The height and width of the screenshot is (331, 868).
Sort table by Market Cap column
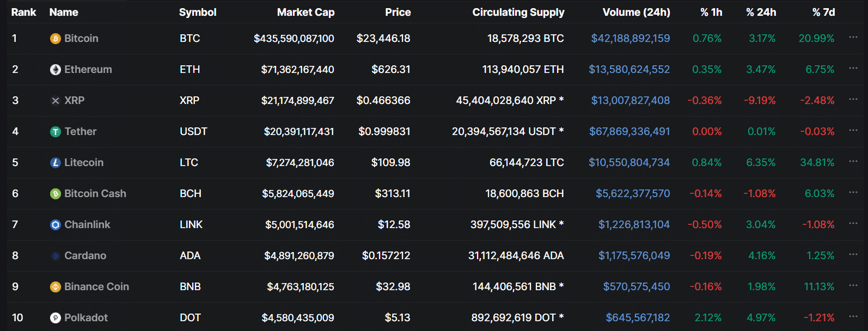point(305,12)
